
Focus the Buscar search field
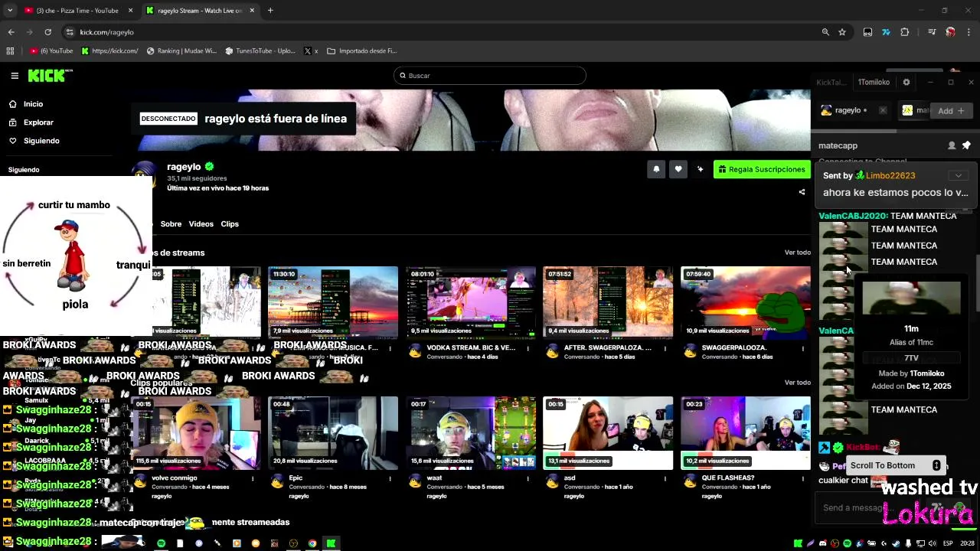pyautogui.click(x=490, y=76)
